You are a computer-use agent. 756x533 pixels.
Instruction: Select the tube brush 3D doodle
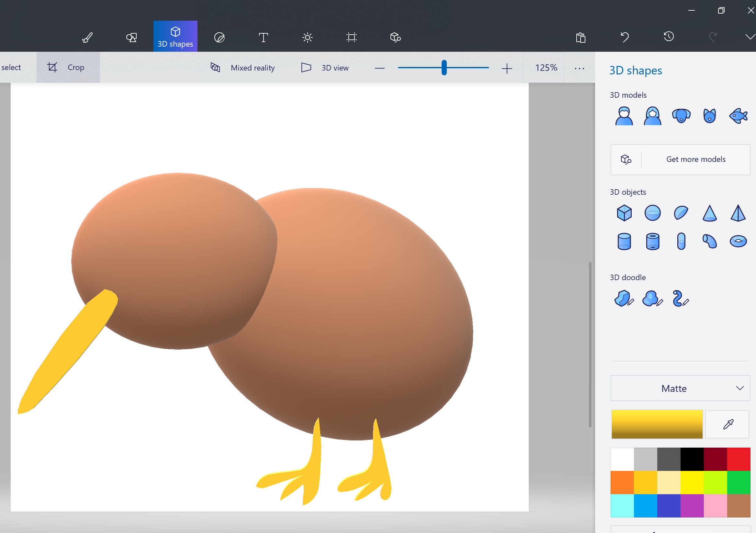[681, 299]
